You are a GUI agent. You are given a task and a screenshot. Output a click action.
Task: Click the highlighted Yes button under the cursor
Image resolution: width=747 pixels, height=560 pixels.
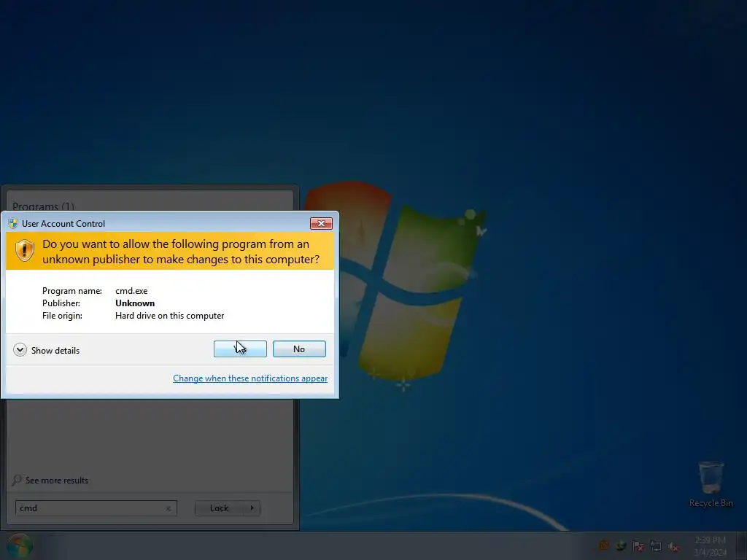click(240, 349)
